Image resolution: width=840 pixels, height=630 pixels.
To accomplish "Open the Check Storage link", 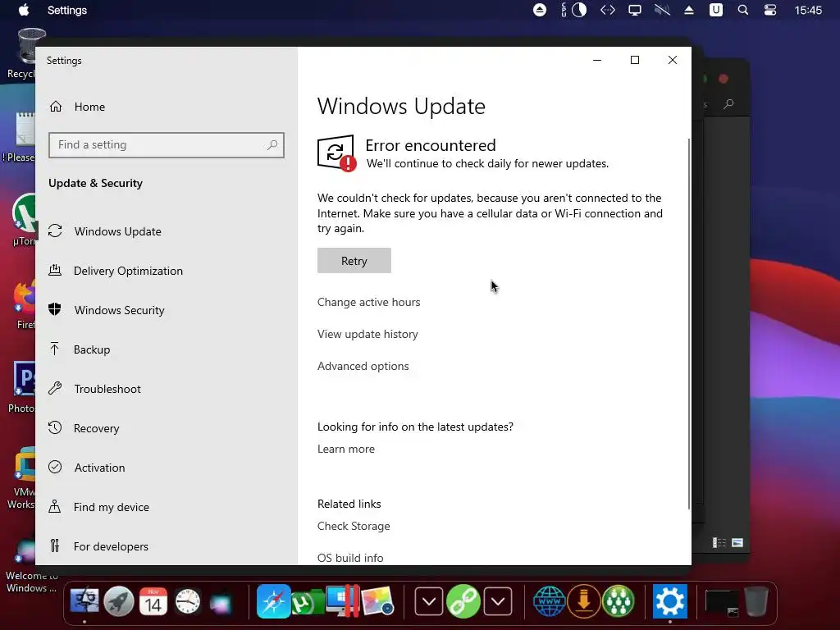I will 354,526.
